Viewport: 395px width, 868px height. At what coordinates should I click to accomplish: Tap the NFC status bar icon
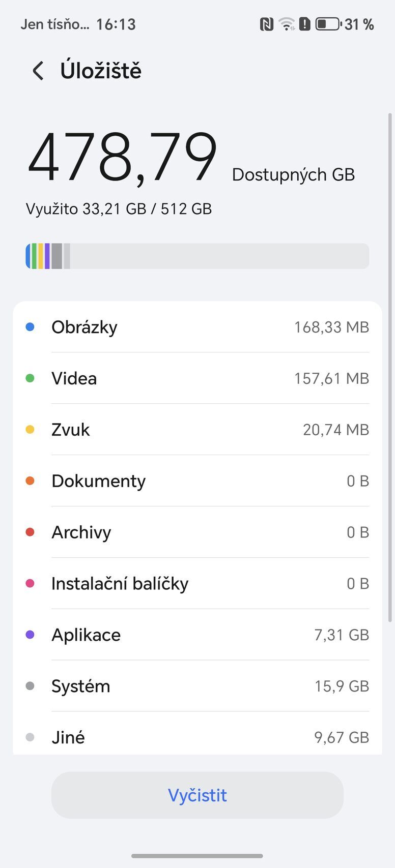click(x=266, y=24)
